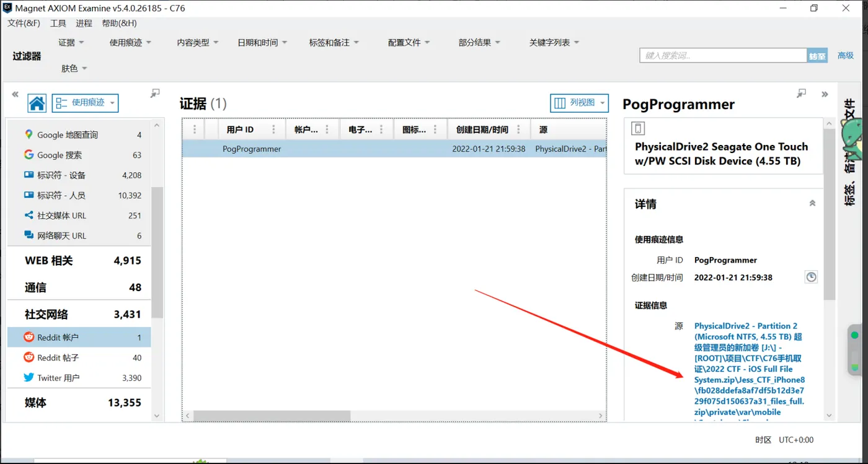Click the 网络聊天 URL chat icon
Screen dimensions: 868x464
click(x=29, y=235)
